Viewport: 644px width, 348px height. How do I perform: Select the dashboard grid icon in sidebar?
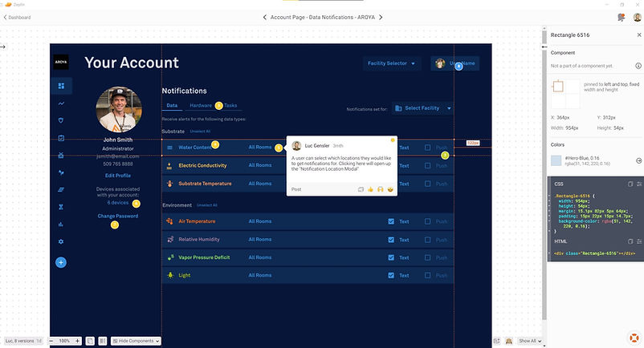pos(61,86)
